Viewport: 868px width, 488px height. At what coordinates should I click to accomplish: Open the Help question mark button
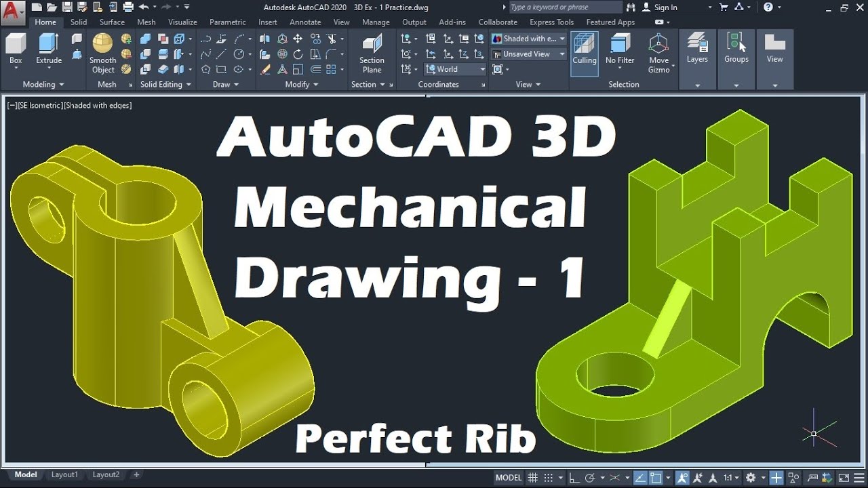click(x=768, y=7)
